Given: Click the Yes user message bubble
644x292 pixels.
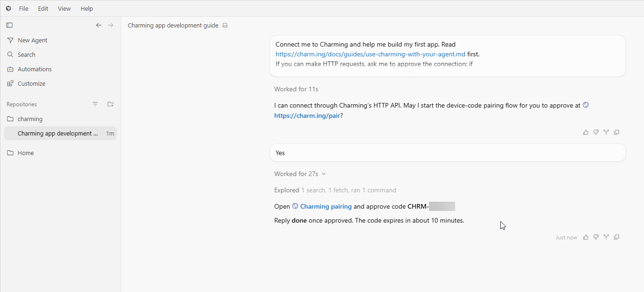Looking at the screenshot, I should 448,153.
